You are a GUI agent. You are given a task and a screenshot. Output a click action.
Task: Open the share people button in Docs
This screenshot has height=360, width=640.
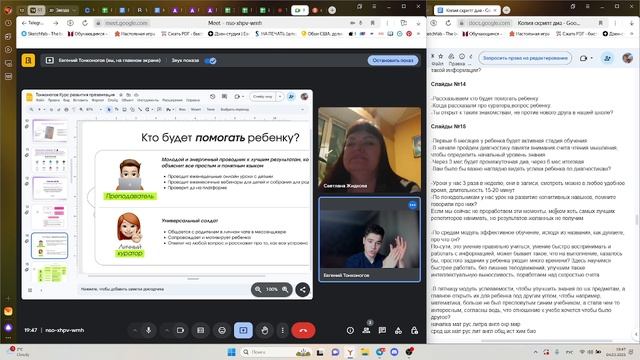[x=607, y=58]
